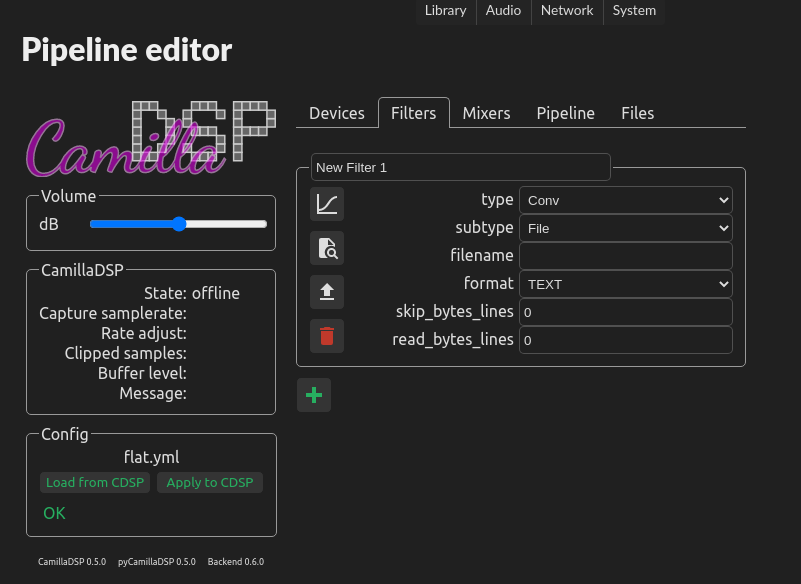
Task: Open the format dropdown showing TEXT
Action: 624,284
